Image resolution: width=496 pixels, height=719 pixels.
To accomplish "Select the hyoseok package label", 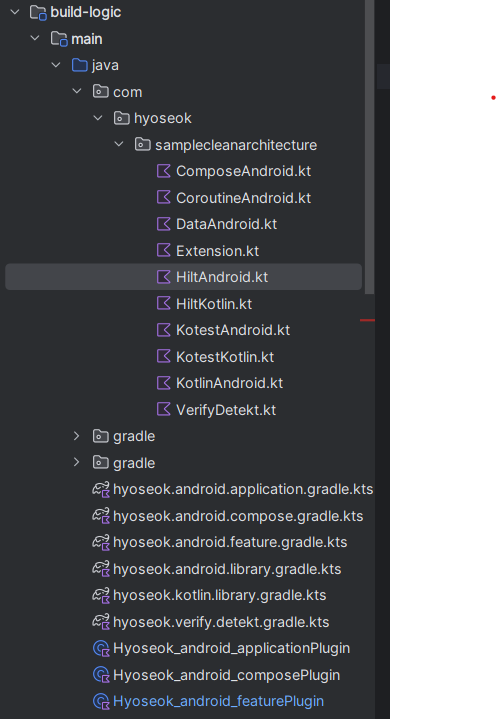I will pos(163,118).
